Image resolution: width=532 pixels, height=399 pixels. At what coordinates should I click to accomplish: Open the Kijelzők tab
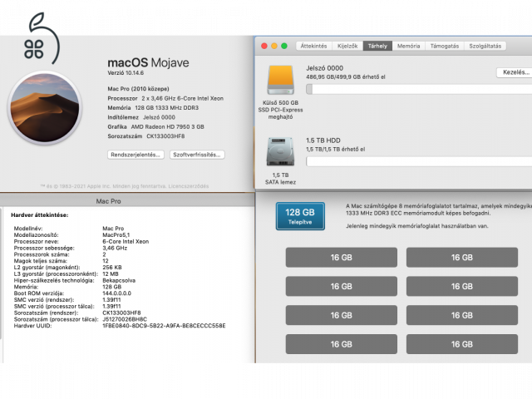[x=347, y=47]
